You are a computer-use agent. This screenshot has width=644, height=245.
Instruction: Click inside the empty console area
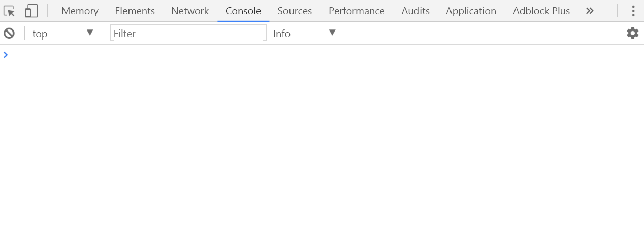click(x=322, y=152)
